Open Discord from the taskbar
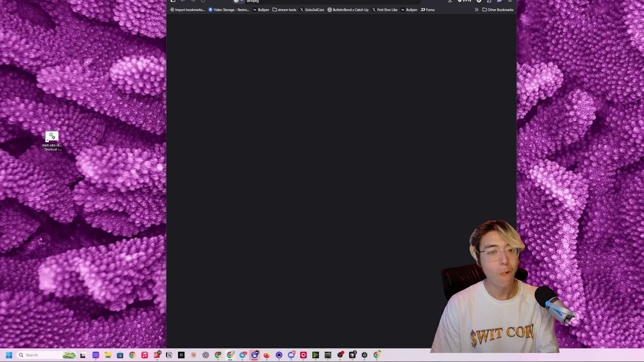The image size is (644, 362). tap(291, 355)
